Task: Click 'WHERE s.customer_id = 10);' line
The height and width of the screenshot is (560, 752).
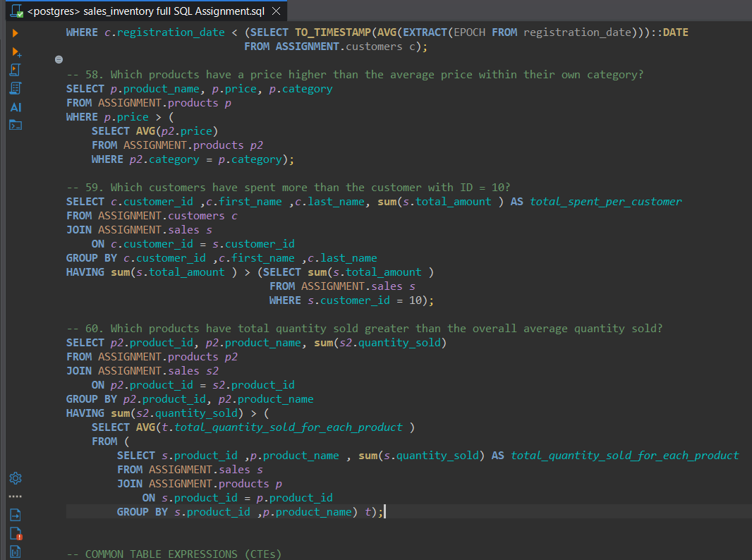Action: tap(351, 300)
